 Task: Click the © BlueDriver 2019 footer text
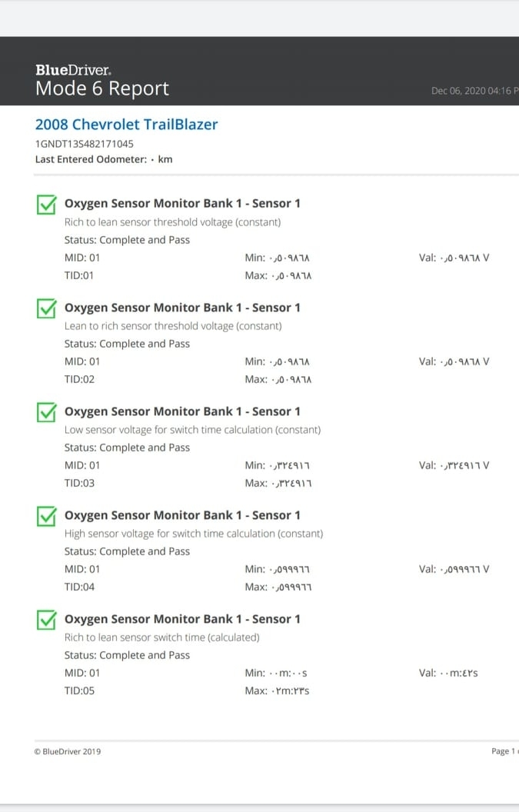(68, 751)
